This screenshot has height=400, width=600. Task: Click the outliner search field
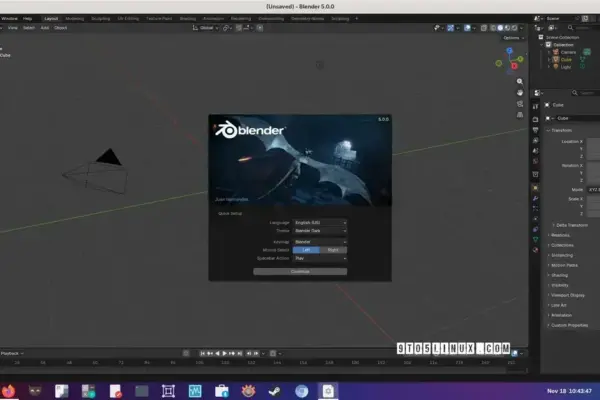point(583,28)
